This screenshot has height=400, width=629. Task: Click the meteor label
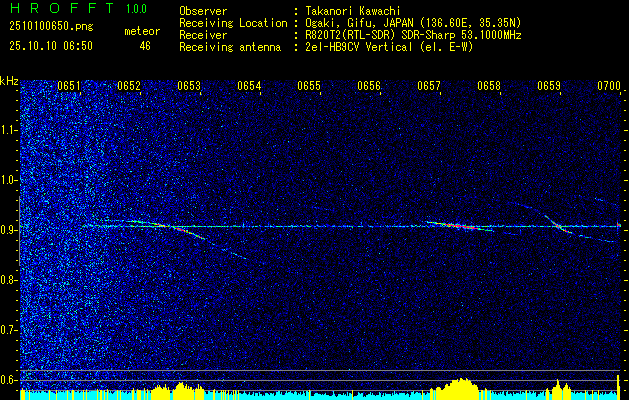tap(142, 31)
